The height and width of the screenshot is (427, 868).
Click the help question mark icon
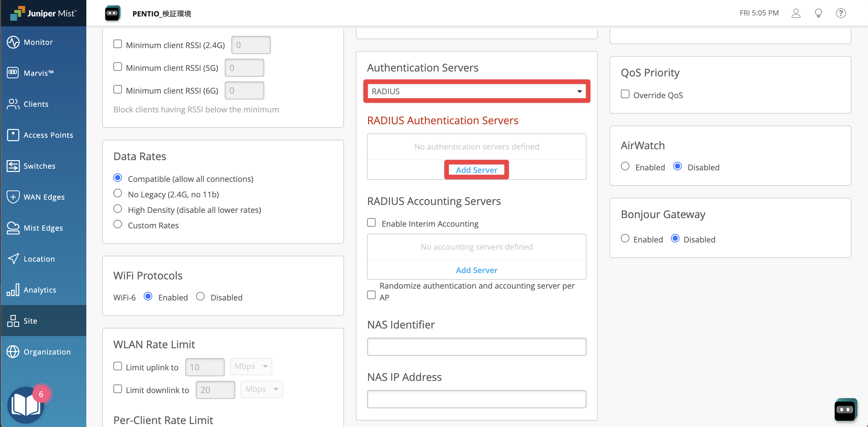840,13
